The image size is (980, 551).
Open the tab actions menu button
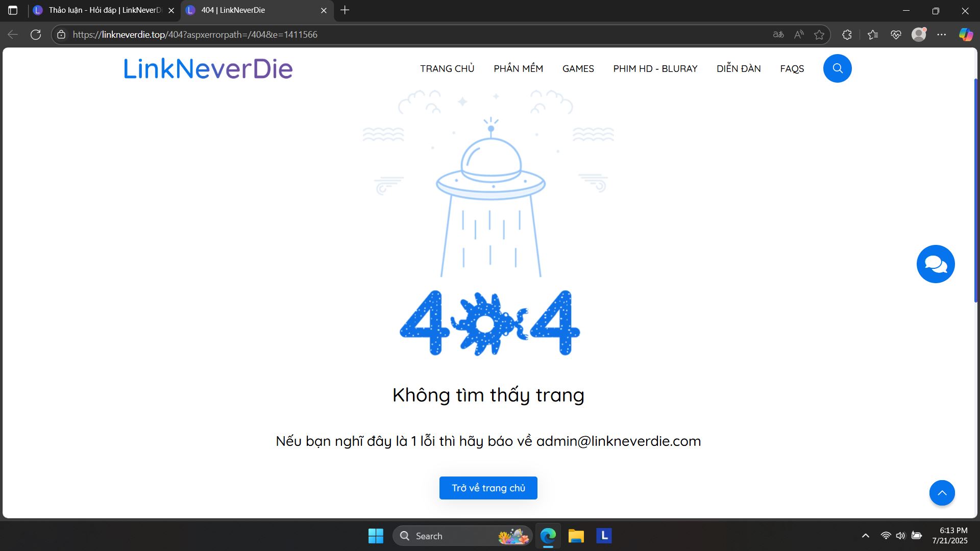[13, 10]
